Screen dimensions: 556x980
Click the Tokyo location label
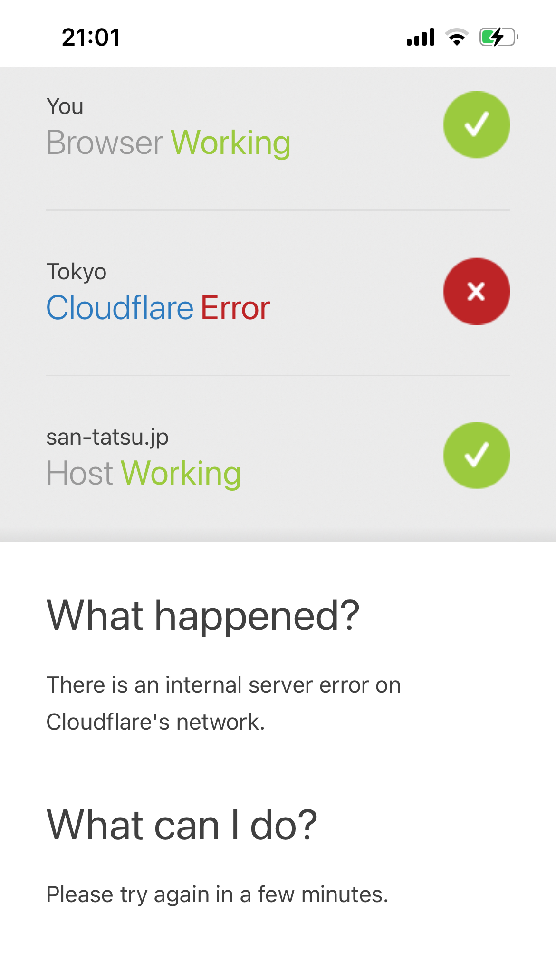(76, 272)
